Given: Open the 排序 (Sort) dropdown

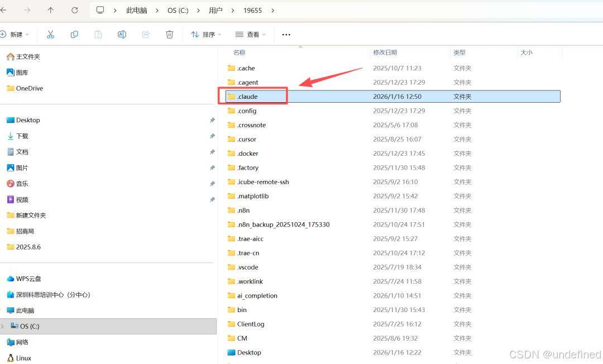Looking at the screenshot, I should click(207, 35).
